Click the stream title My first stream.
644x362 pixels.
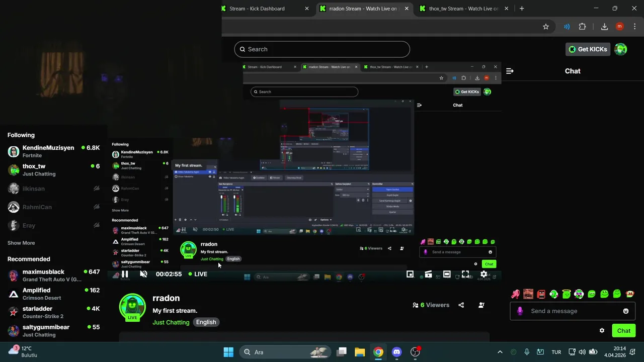tap(175, 311)
